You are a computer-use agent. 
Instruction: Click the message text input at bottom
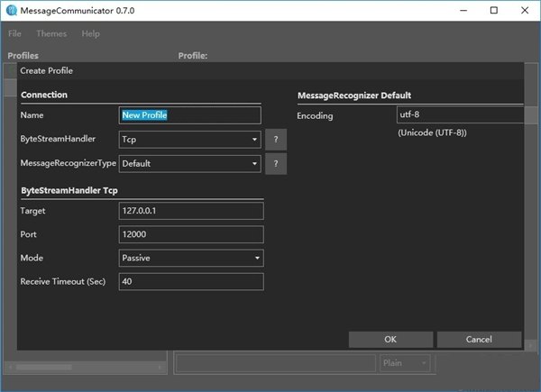click(x=273, y=363)
